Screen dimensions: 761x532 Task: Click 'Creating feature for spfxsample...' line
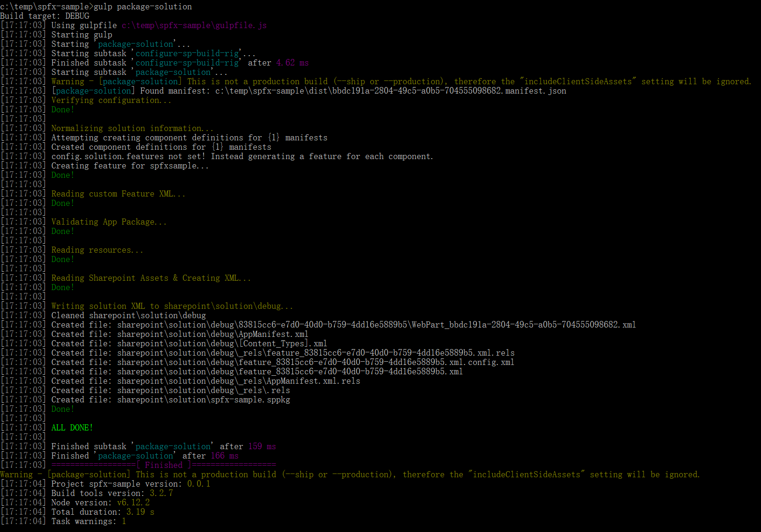coord(130,166)
